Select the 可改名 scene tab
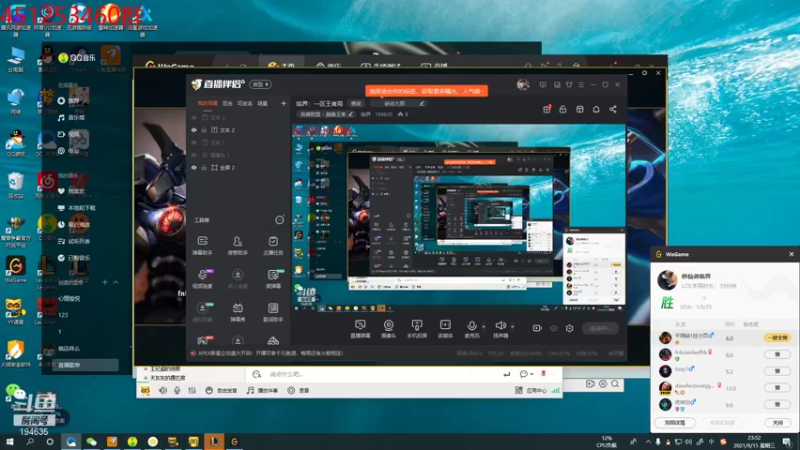Image resolution: width=800 pixels, height=450 pixels. pos(245,104)
